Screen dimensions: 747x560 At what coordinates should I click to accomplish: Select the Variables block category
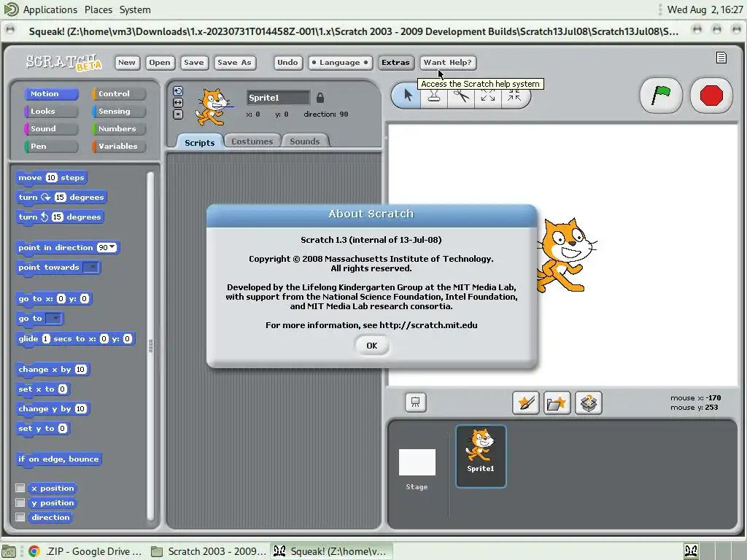click(x=119, y=146)
